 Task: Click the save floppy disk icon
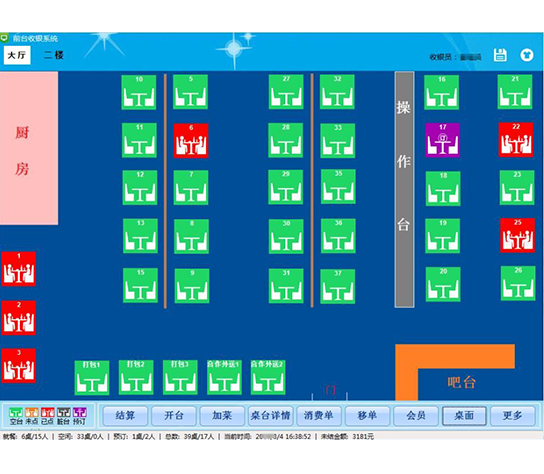point(500,55)
